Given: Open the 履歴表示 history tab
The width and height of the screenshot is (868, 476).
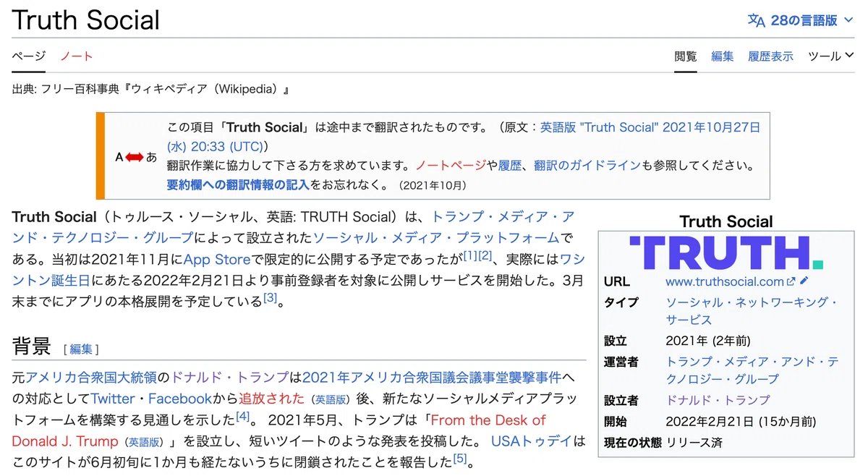Looking at the screenshot, I should [x=770, y=56].
